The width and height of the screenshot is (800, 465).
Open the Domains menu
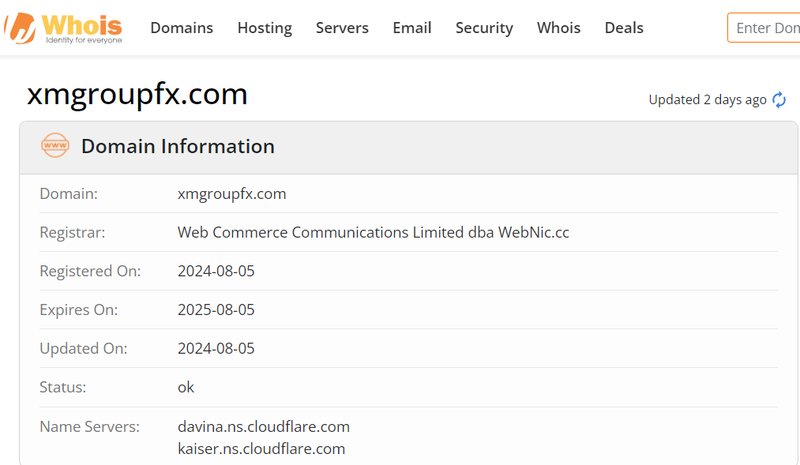click(182, 28)
